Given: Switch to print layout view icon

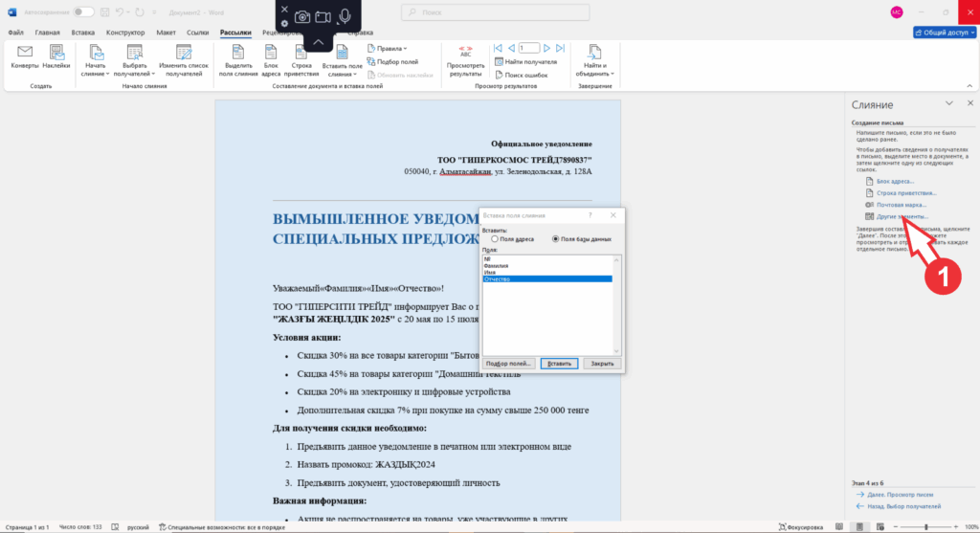Looking at the screenshot, I should (860, 527).
